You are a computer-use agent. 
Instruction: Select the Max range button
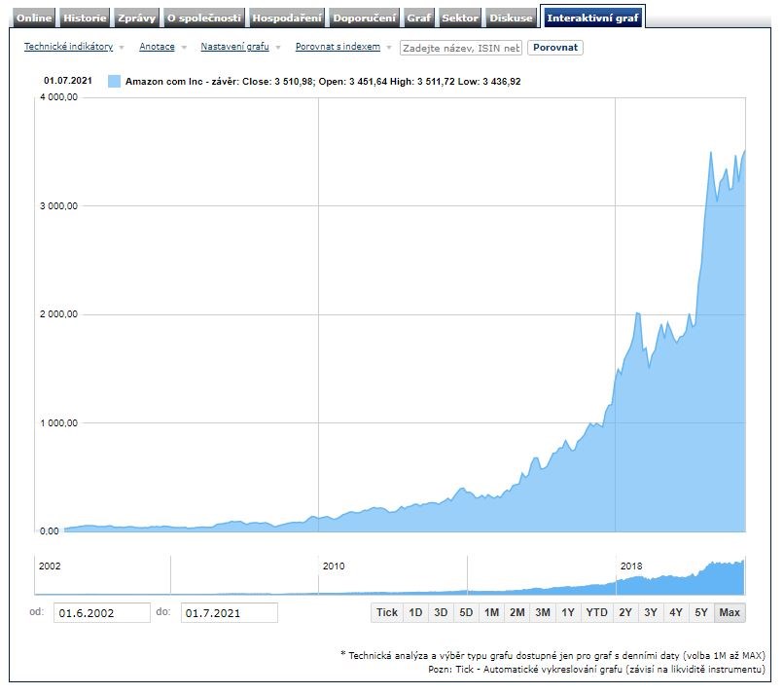pyautogui.click(x=730, y=612)
